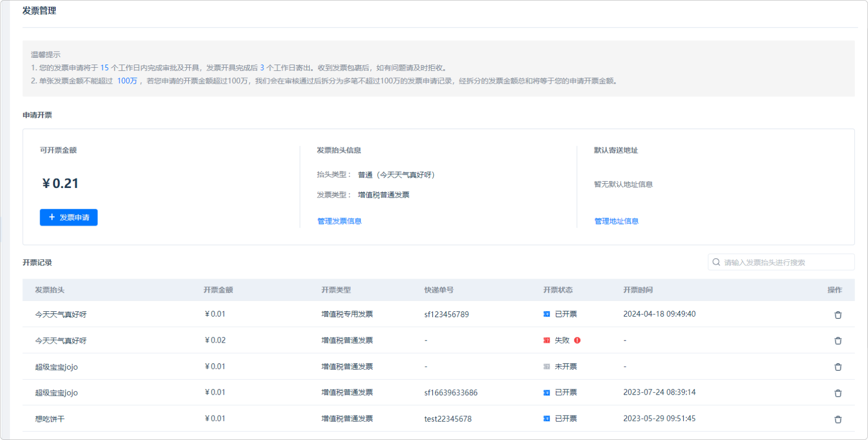Screen dimensions: 868x440
Task: Click the 未开票 status text
Action: point(566,367)
